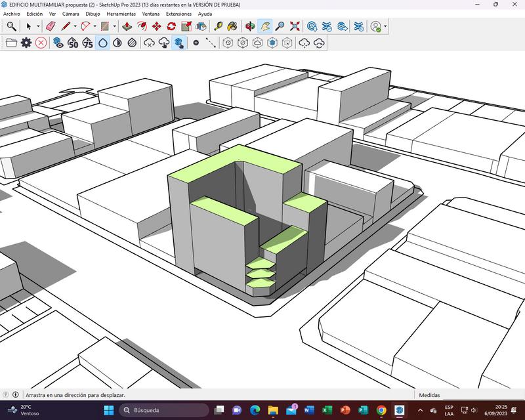The height and width of the screenshot is (420, 525).
Task: Choose the Paint Bucket tool
Action: (234, 26)
